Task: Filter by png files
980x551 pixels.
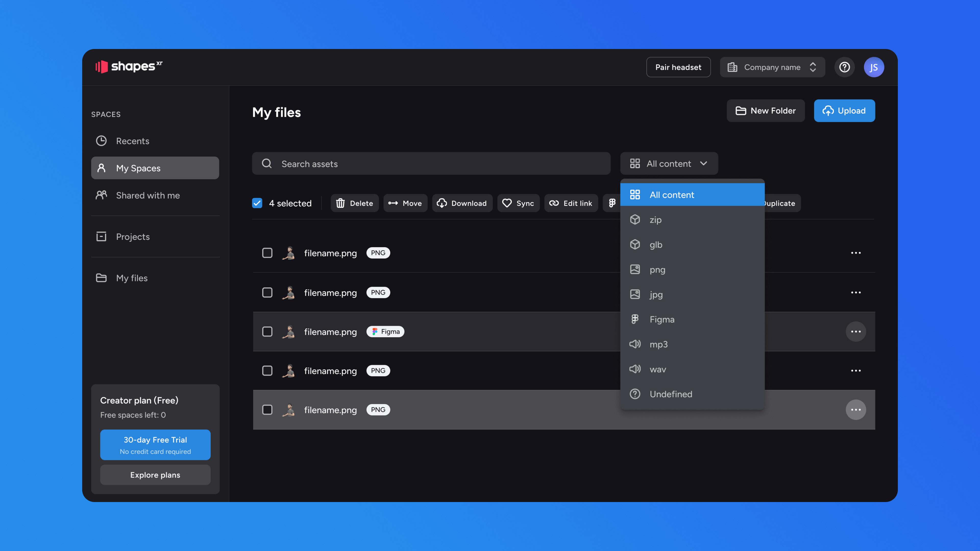Action: click(x=692, y=270)
